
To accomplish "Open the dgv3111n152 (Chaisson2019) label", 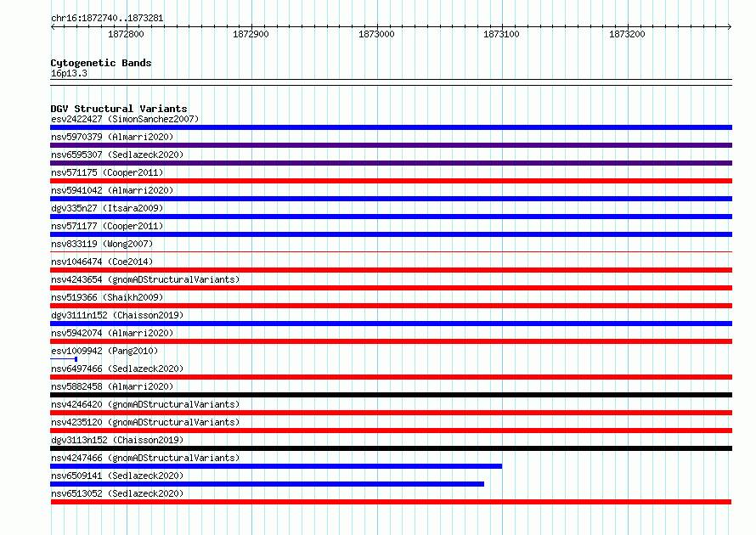I will pyautogui.click(x=117, y=315).
